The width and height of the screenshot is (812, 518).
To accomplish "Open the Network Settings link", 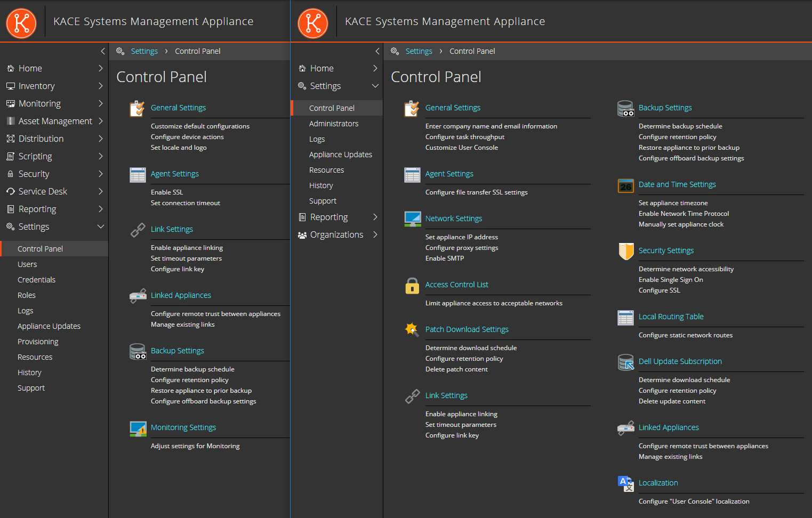I will 454,218.
